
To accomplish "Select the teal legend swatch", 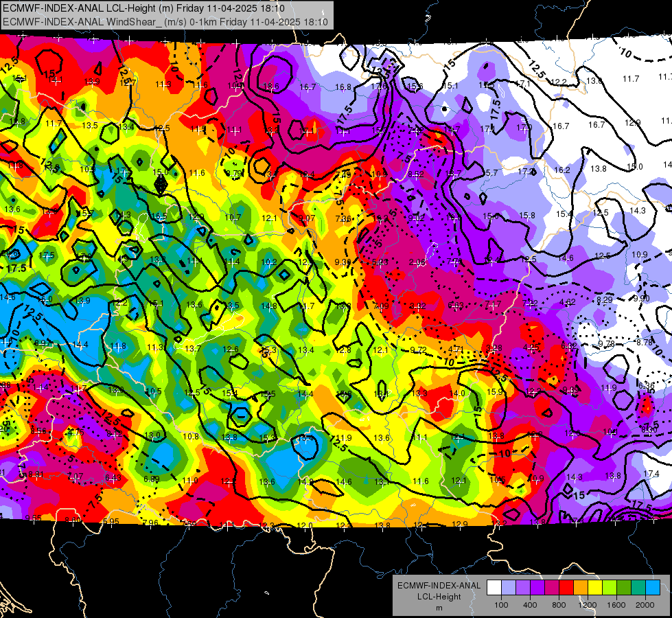I will tap(638, 588).
